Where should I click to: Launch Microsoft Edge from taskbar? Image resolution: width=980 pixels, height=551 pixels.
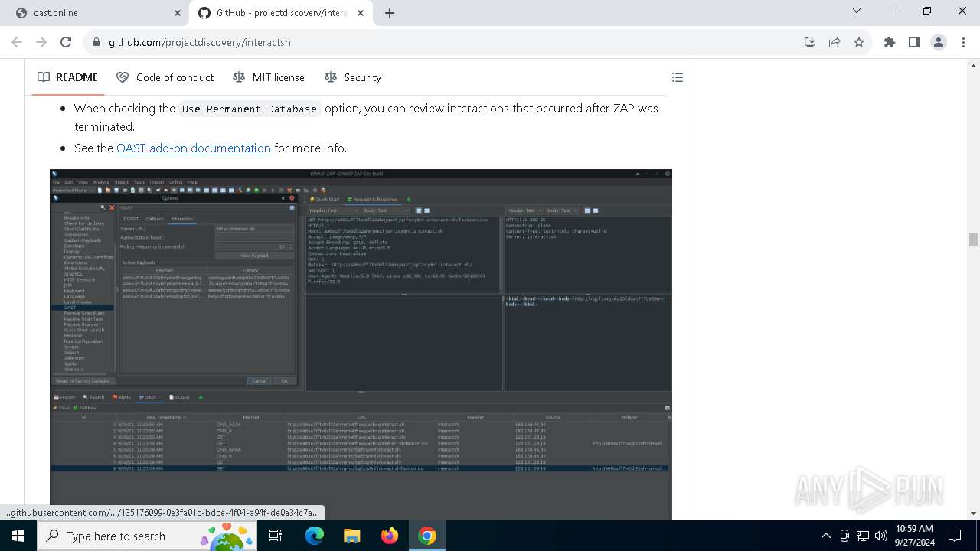[x=315, y=536]
